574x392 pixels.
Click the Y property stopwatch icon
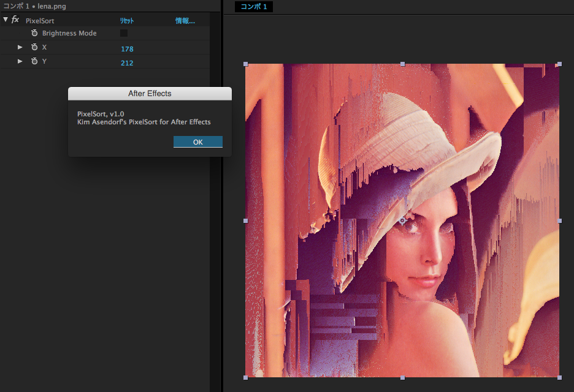[x=34, y=61]
